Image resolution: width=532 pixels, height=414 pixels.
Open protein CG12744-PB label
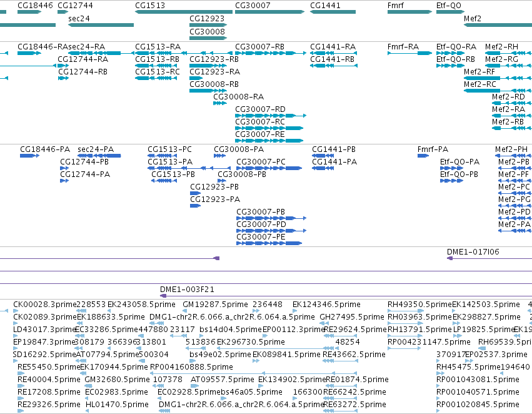point(84,162)
